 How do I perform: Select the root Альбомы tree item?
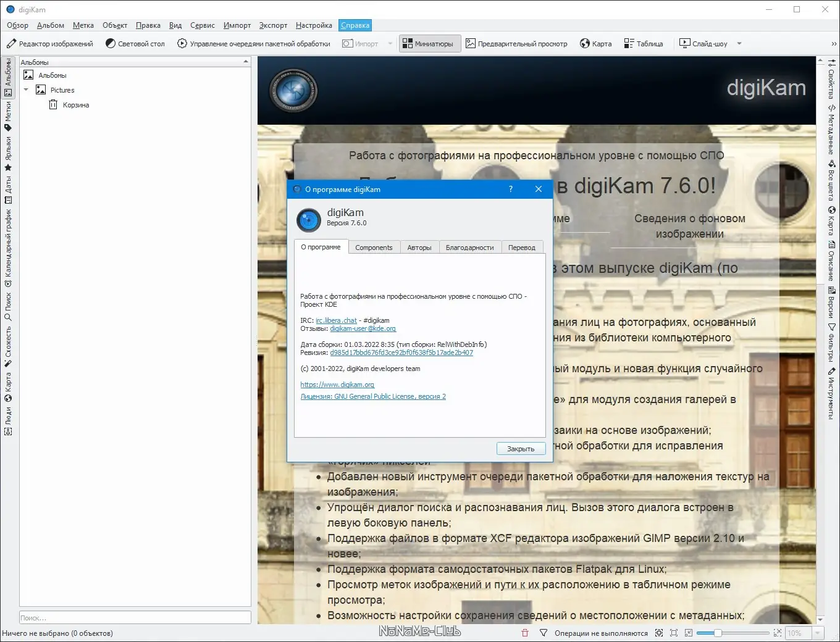(x=44, y=75)
